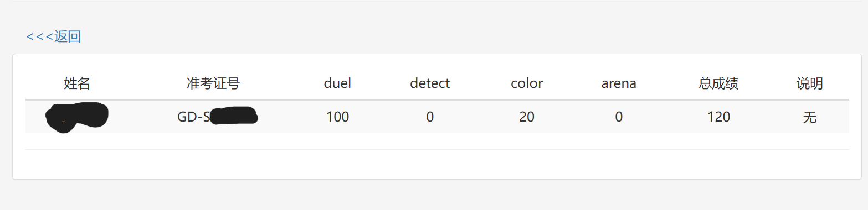Click the 无 remark cell
The image size is (868, 210).
pos(810,117)
